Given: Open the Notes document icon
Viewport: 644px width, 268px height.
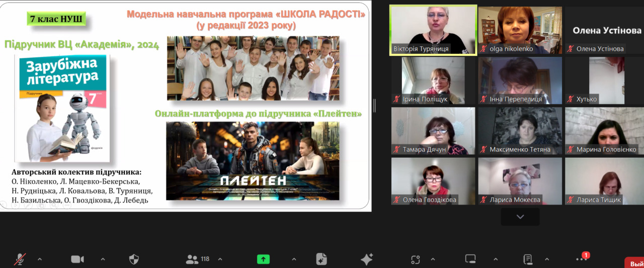Looking at the screenshot, I should [x=321, y=259].
